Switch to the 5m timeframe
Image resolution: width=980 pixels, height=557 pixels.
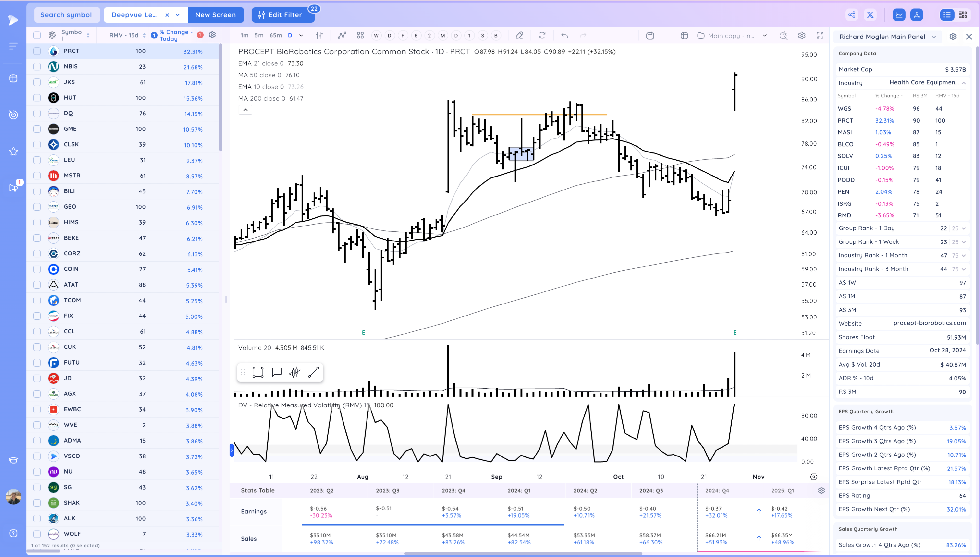click(259, 36)
